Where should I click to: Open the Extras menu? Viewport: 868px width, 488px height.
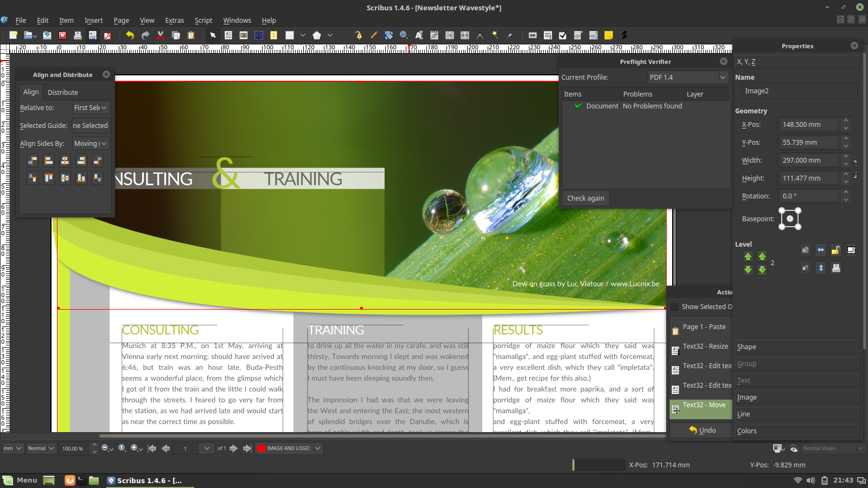pos(174,20)
